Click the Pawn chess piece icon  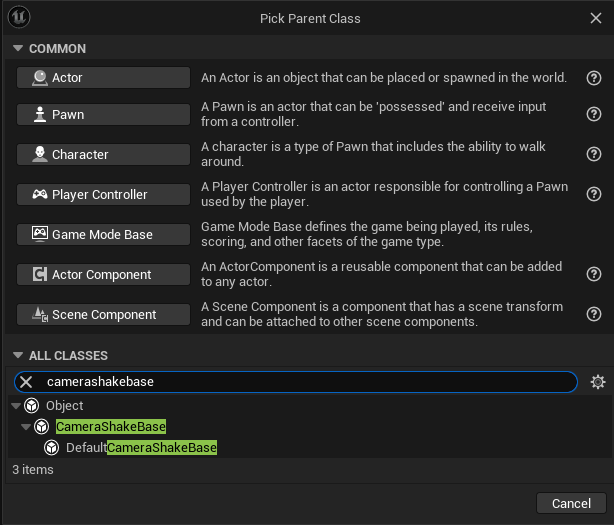[40, 114]
